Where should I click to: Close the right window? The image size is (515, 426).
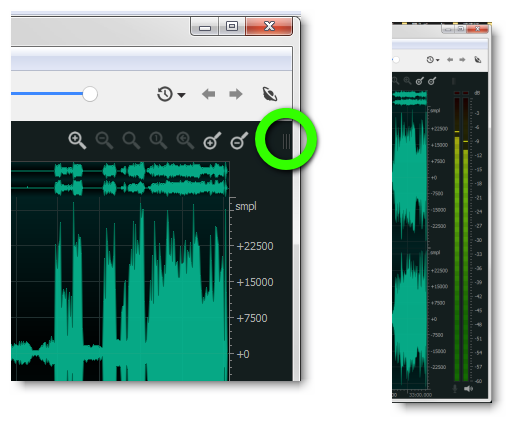[477, 29]
